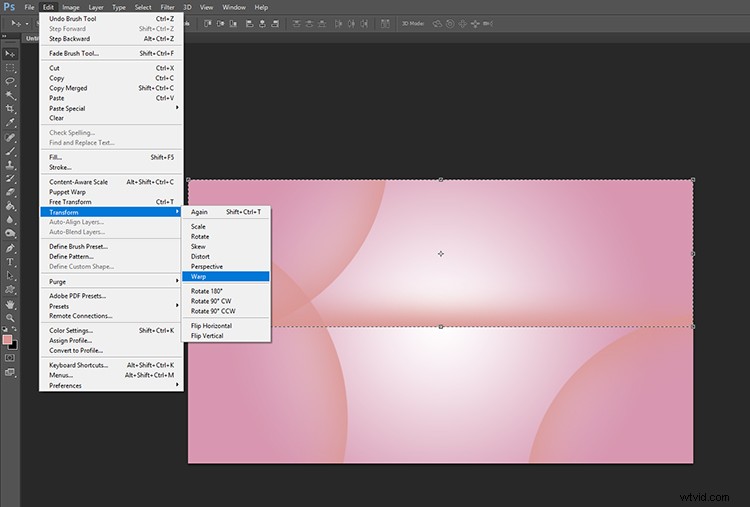Click Step Backward in Edit menu
Image resolution: width=750 pixels, height=507 pixels.
pyautogui.click(x=111, y=39)
